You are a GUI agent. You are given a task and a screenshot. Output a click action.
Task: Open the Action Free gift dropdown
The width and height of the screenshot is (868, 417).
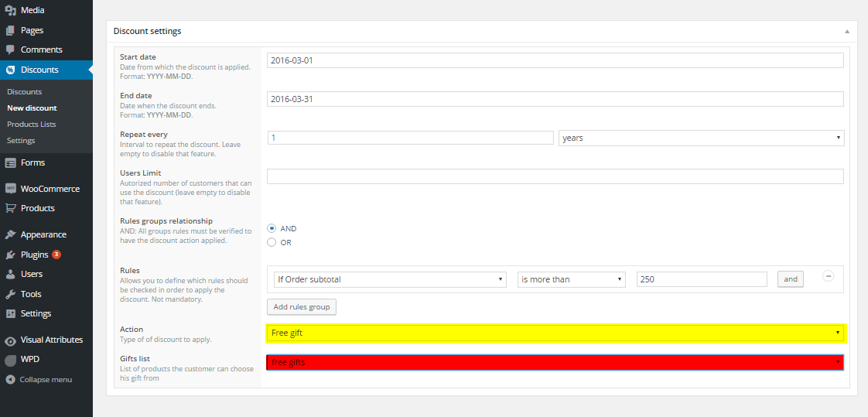pos(555,333)
